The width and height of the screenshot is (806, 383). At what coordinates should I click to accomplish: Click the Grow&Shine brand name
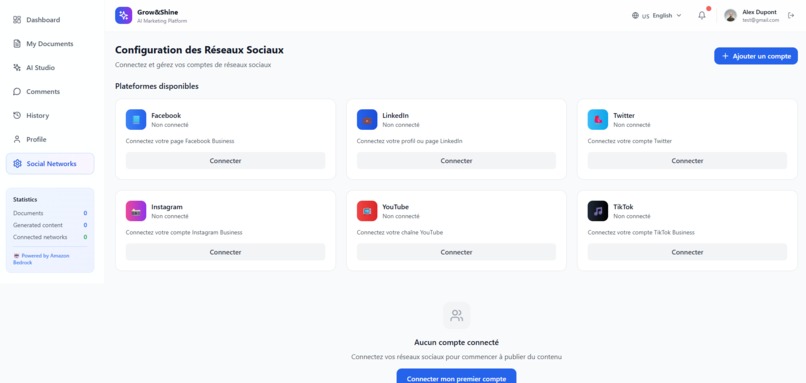point(158,12)
